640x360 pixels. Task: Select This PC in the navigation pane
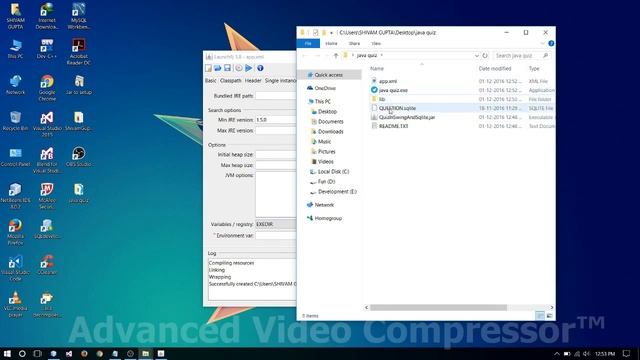click(x=322, y=102)
